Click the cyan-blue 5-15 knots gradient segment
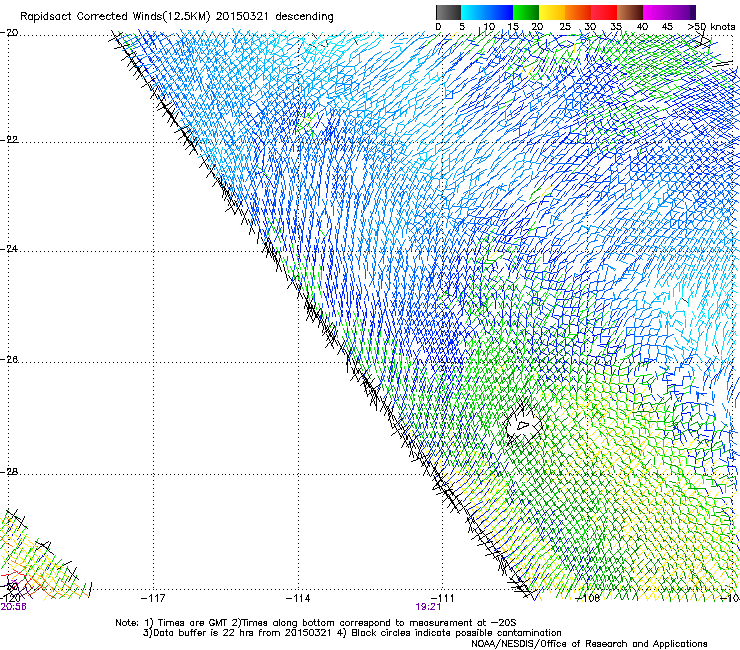Viewport: 740px width, 650px height. [487, 12]
